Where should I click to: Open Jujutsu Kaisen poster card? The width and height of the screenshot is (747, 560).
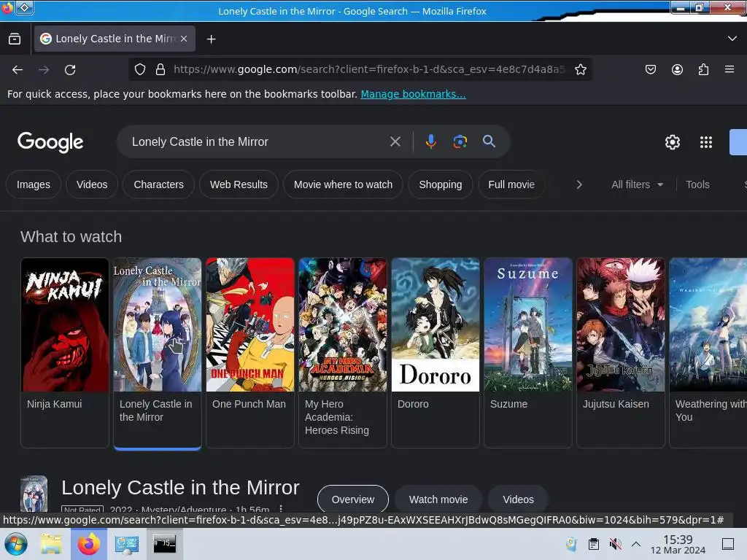tap(620, 352)
